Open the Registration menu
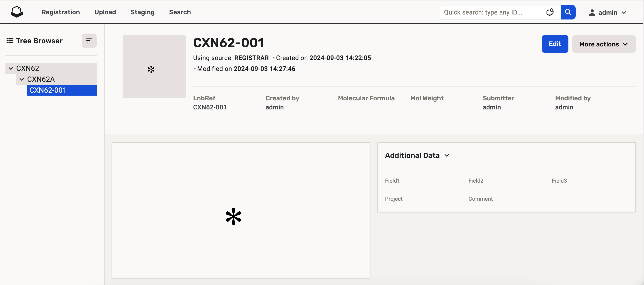Screen dimensions: 644x285 click(x=60, y=12)
